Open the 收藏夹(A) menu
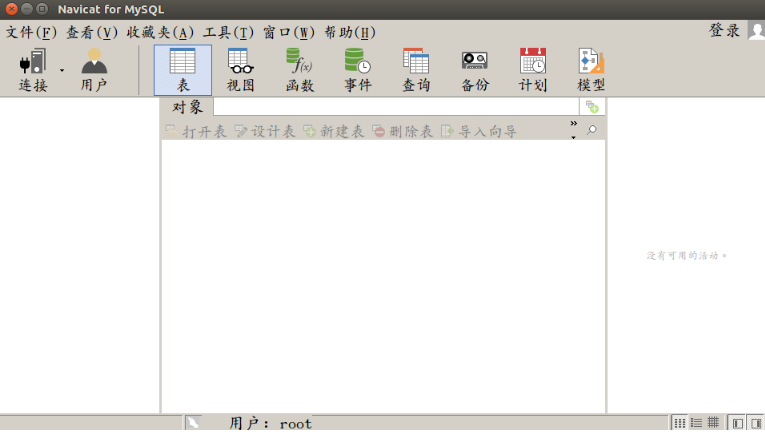 pyautogui.click(x=160, y=33)
